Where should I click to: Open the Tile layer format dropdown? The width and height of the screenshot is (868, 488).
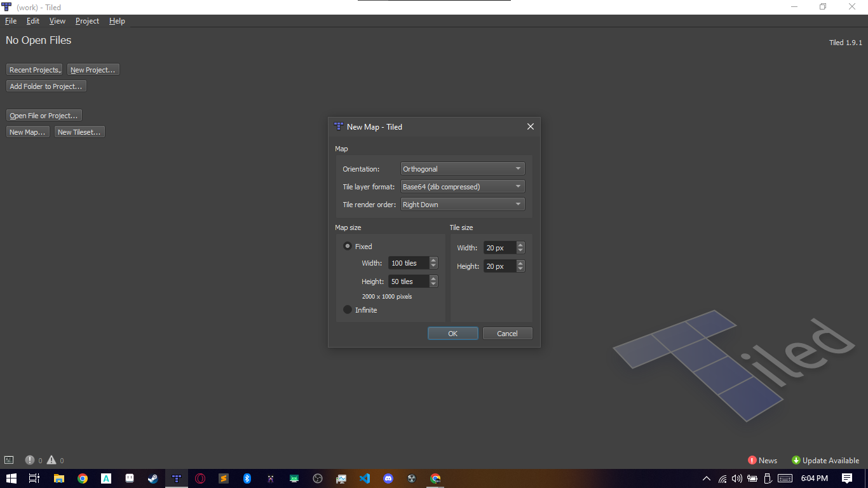coord(463,187)
